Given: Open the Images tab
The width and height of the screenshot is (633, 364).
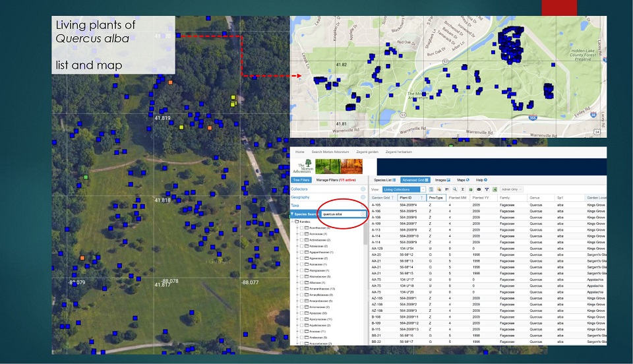Looking at the screenshot, I should click(x=442, y=180).
